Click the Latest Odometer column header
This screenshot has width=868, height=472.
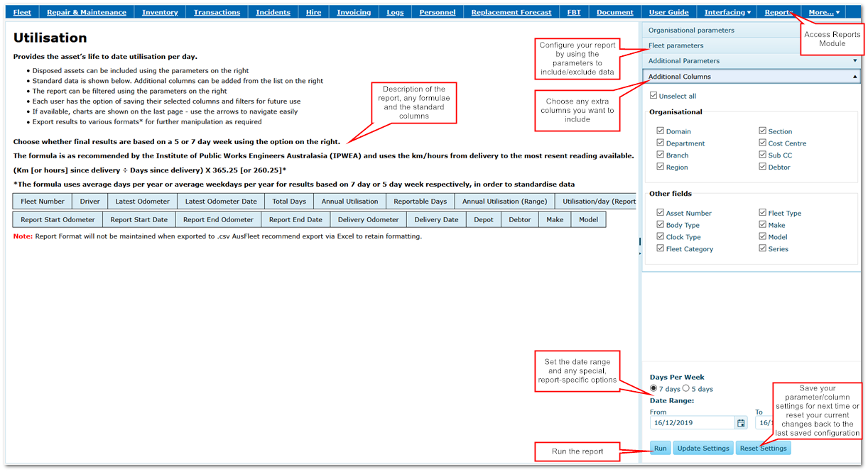coord(143,202)
